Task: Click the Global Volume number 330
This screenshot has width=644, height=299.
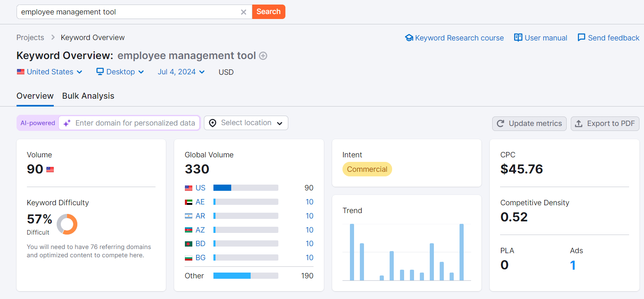Action: pyautogui.click(x=197, y=169)
